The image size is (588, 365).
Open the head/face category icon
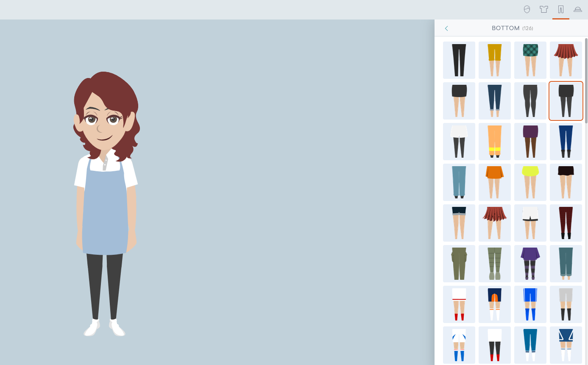[527, 9]
